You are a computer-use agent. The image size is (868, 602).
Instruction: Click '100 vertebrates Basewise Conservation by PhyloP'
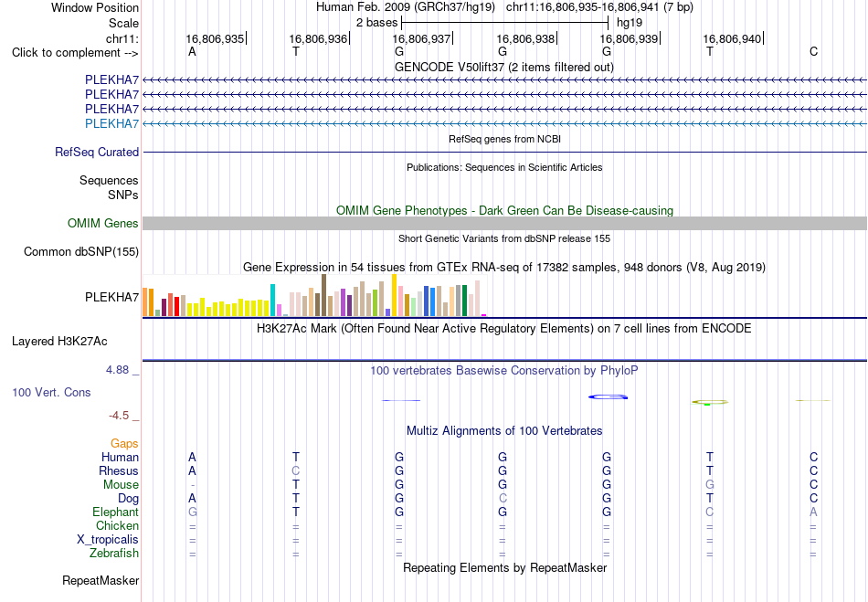[x=504, y=370]
